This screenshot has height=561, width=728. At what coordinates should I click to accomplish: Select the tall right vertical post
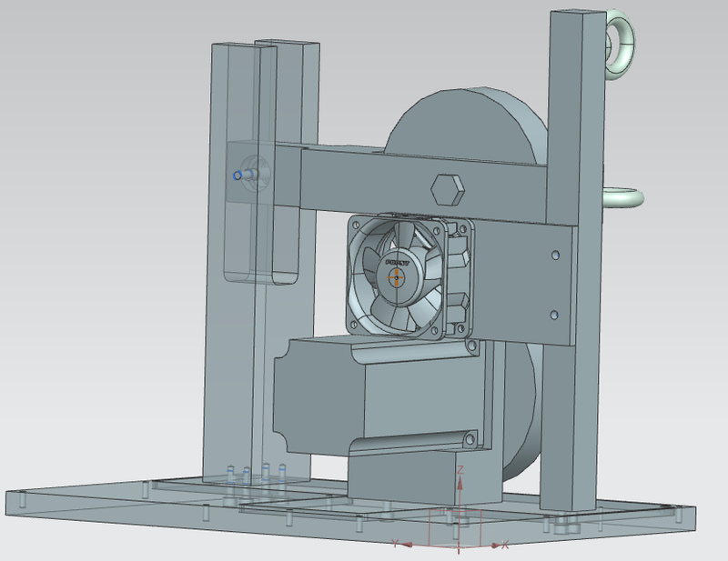[572, 260]
